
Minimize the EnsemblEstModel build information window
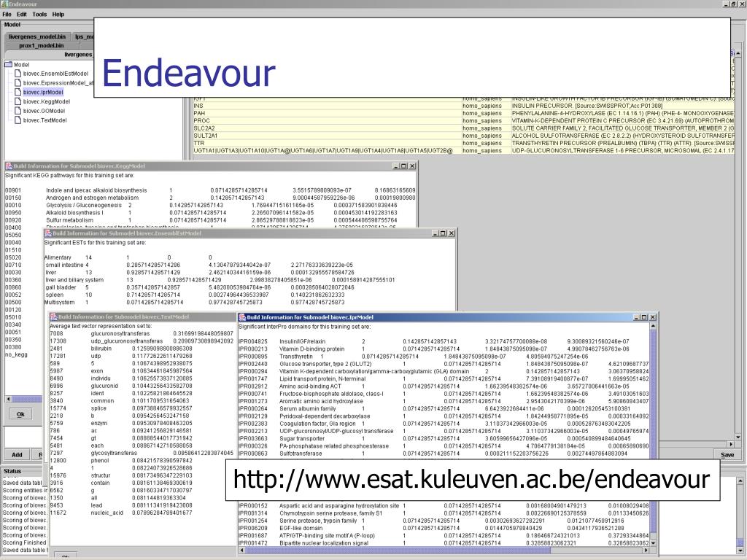[x=435, y=233]
